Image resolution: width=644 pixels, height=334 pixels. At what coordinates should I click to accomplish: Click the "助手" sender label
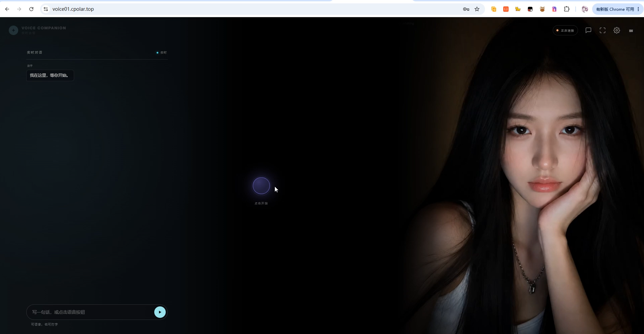pyautogui.click(x=30, y=66)
